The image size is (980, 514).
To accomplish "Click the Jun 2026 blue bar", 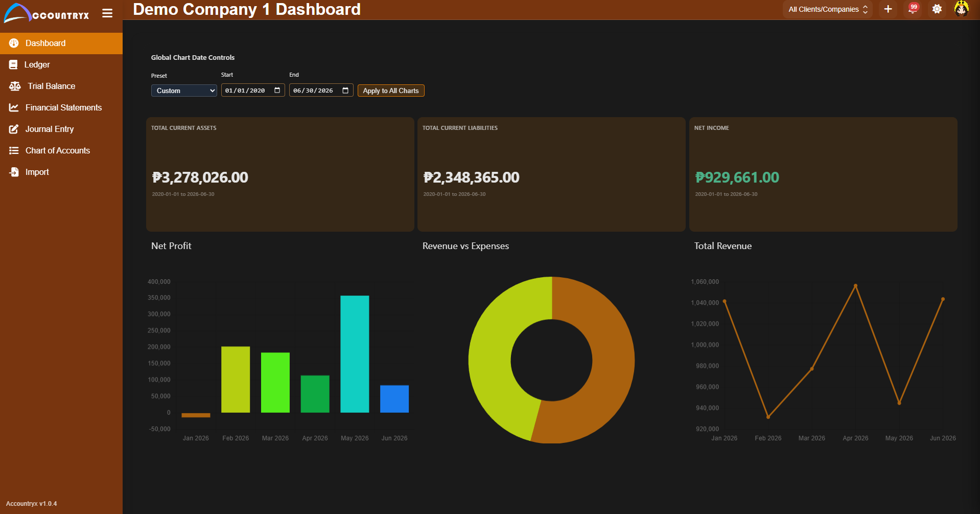I will [394, 399].
